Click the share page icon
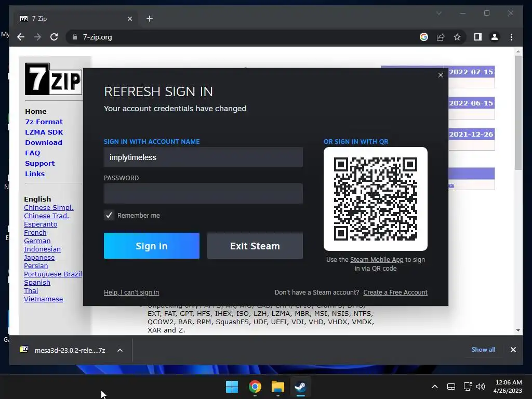 441,37
